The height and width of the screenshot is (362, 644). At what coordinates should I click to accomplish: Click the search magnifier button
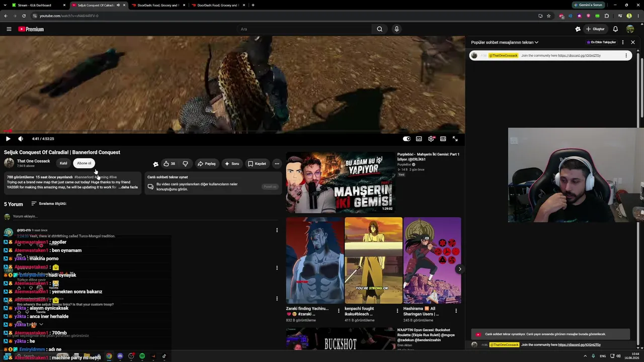tap(380, 29)
